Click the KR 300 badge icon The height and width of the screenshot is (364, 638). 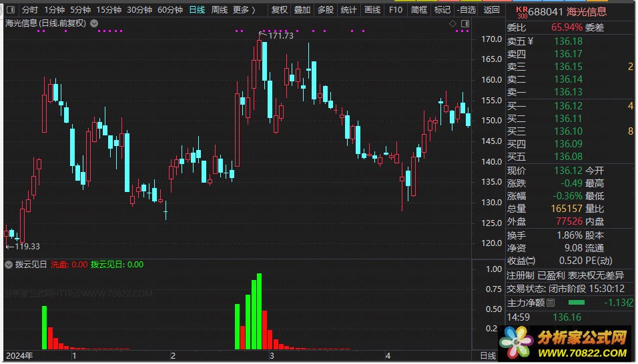(x=522, y=13)
